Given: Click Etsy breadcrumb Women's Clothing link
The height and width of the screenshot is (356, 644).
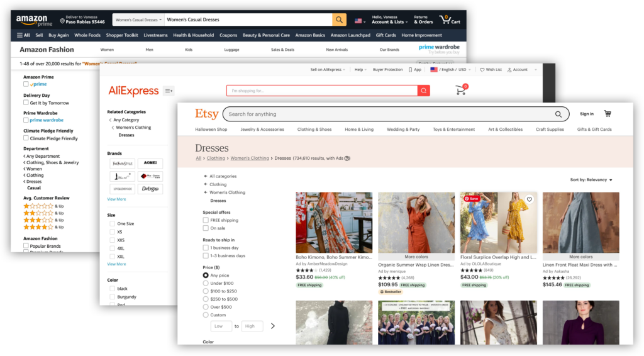Looking at the screenshot, I should pos(249,158).
